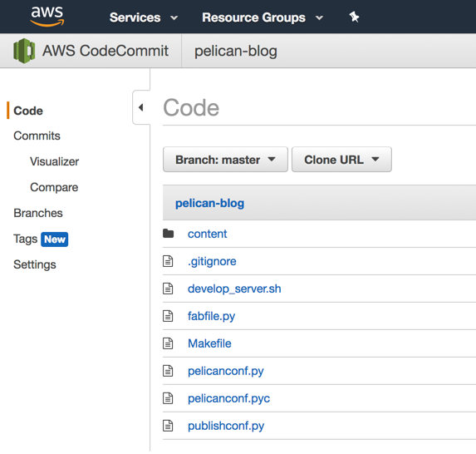The image size is (476, 454).
Task: Open the Makefile file
Action: (x=209, y=343)
